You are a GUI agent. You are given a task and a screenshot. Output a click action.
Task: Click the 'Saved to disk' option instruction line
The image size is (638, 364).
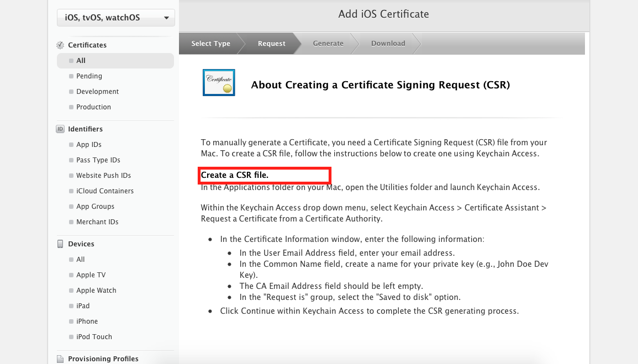pyautogui.click(x=350, y=297)
